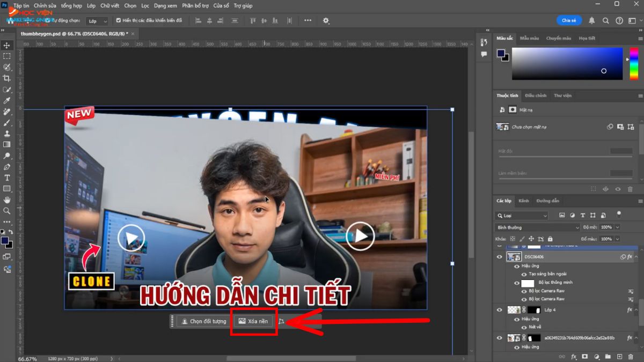The width and height of the screenshot is (644, 362).
Task: Close the thumbheygen.psd document tab
Action: (133, 33)
